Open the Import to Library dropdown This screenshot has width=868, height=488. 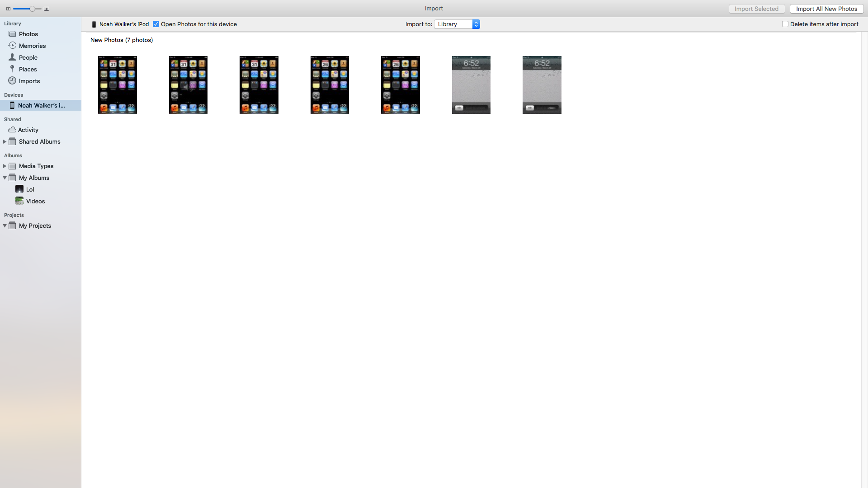point(457,24)
